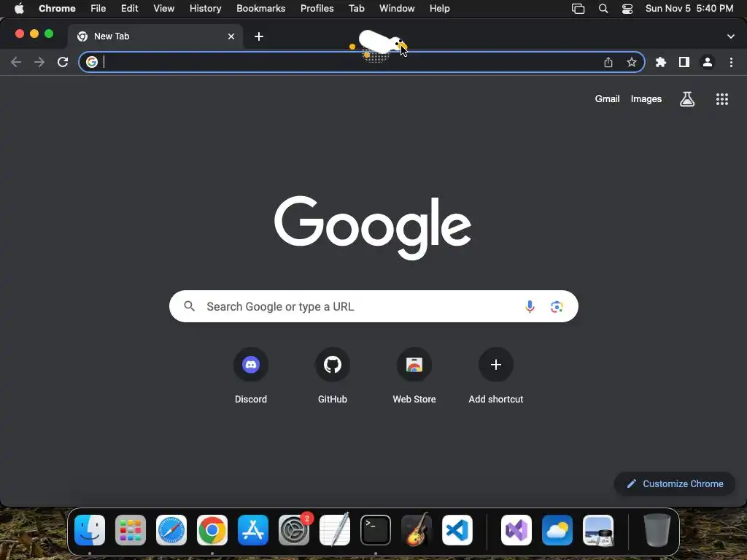This screenshot has width=747, height=560.
Task: Open Finder from the Dock
Action: tap(90, 529)
